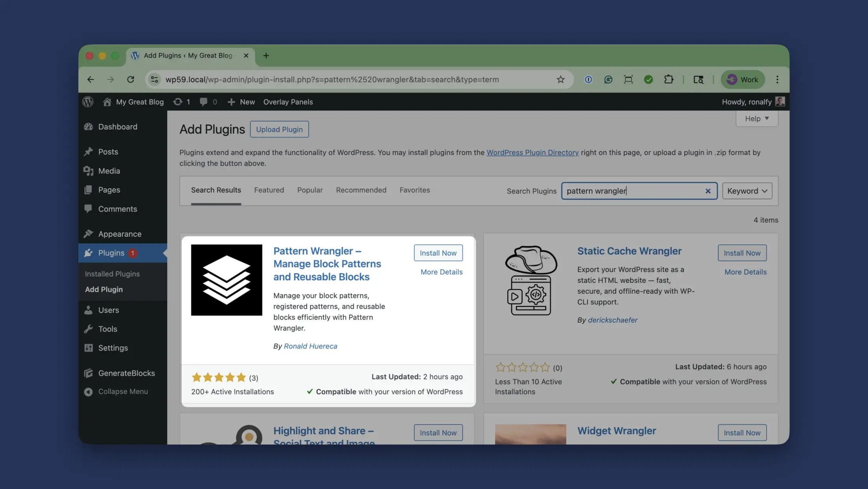Viewport: 868px width, 489px height.
Task: Open comments bubble icon in admin bar
Action: pos(204,102)
